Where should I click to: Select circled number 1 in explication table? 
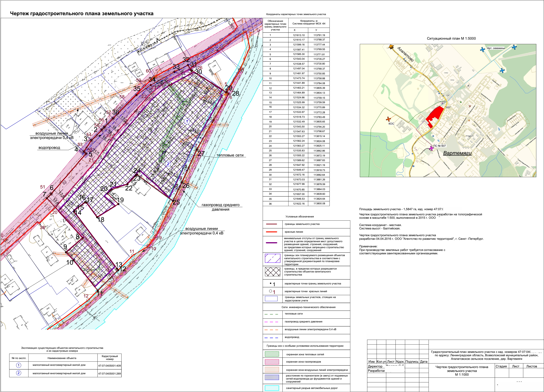(x=18, y=365)
